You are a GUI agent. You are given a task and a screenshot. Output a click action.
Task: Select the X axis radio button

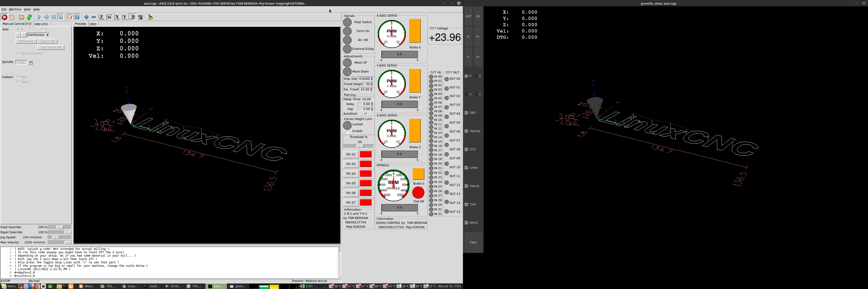pos(18,30)
